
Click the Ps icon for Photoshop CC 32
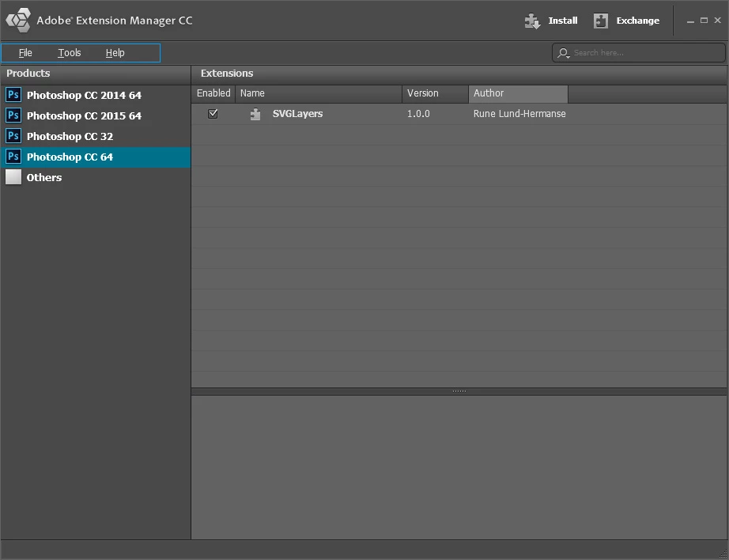coord(13,136)
